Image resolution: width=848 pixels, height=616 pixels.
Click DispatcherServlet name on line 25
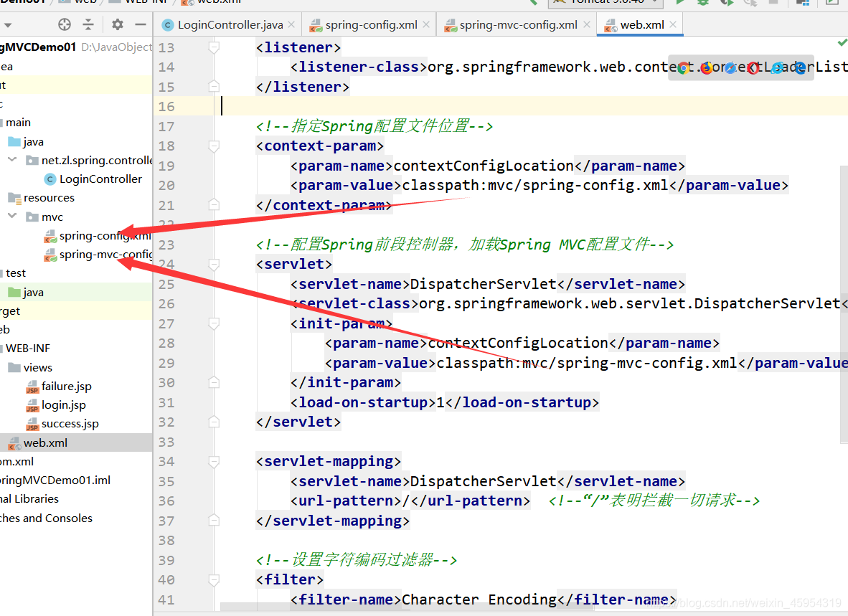click(484, 284)
